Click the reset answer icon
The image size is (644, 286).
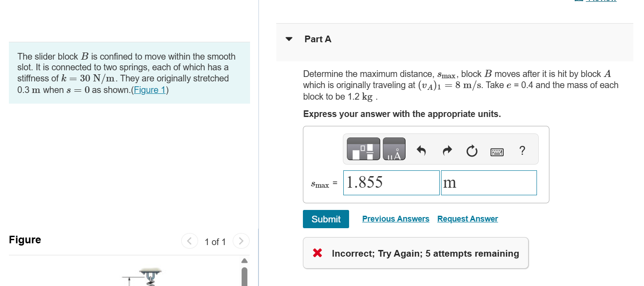[x=472, y=151]
